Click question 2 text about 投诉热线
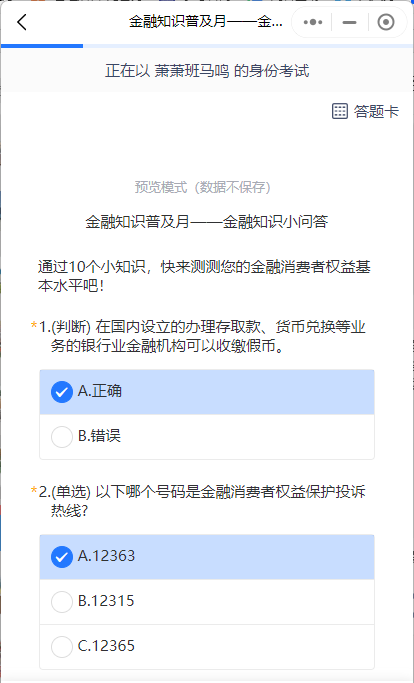 (202, 501)
